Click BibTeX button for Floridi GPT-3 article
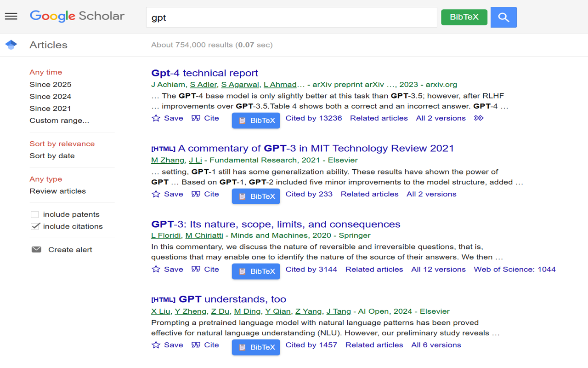The height and width of the screenshot is (368, 588). tap(256, 271)
